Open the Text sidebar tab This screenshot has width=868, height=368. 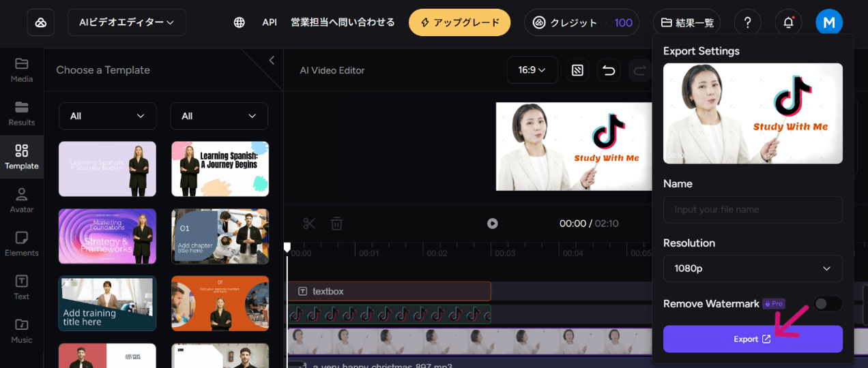point(22,288)
